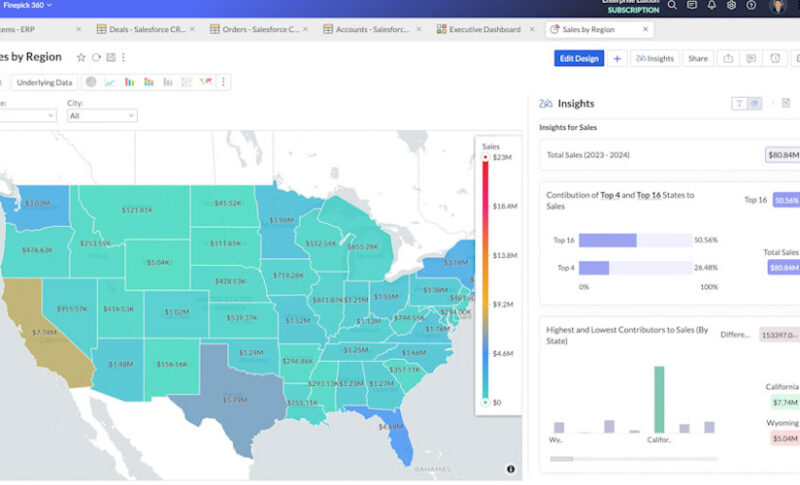Open the City filter dropdown

tap(102, 116)
